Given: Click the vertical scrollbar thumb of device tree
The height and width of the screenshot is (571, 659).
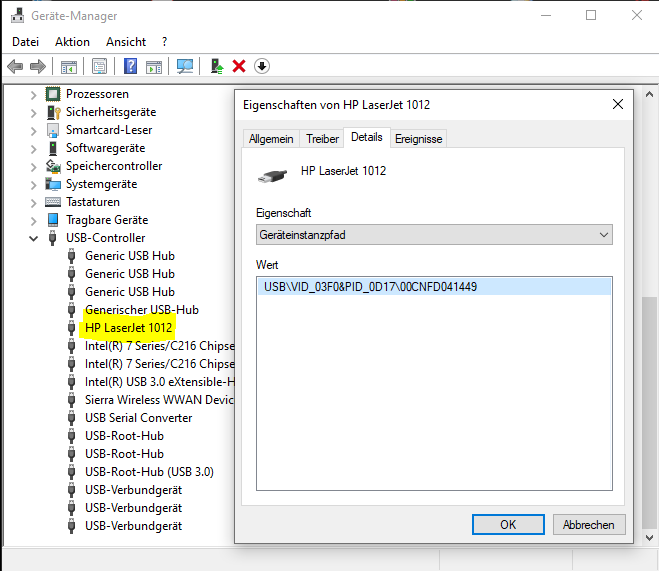Looking at the screenshot, I should [x=649, y=413].
